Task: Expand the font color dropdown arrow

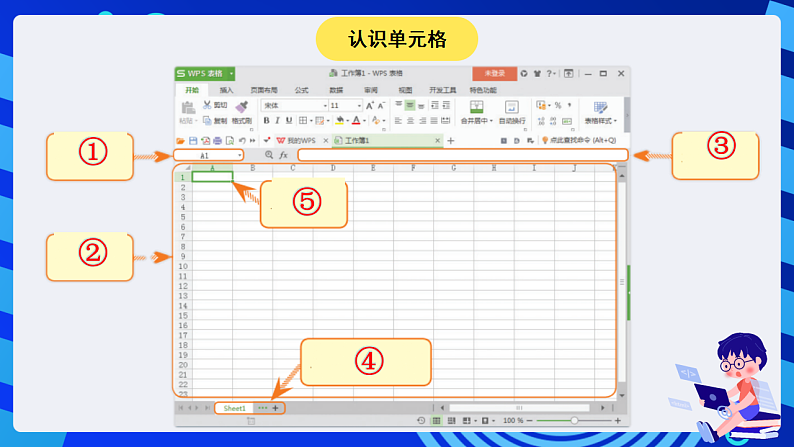Action: click(x=364, y=120)
